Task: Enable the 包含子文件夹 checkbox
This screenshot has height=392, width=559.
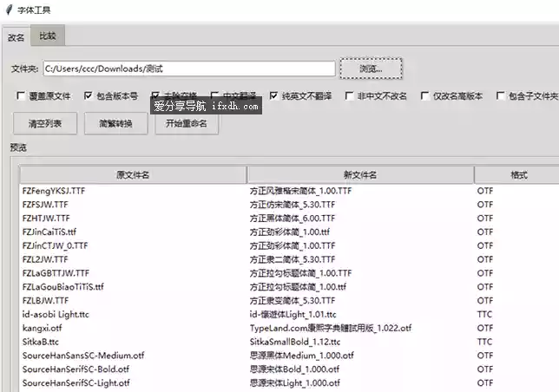Action: [500, 95]
